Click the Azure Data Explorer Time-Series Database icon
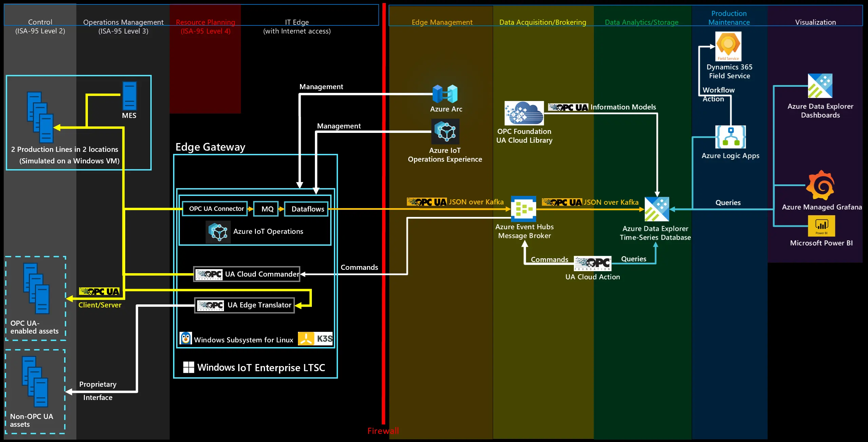 click(657, 209)
